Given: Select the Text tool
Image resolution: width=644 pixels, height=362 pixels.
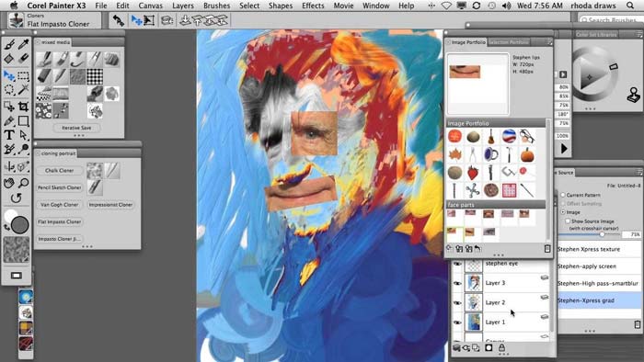Looking at the screenshot, I should pyautogui.click(x=9, y=135).
